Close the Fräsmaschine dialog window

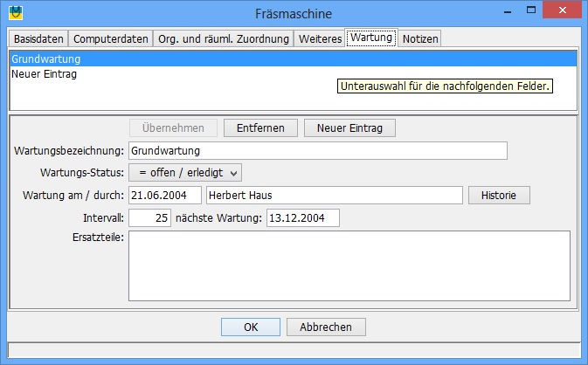562,10
